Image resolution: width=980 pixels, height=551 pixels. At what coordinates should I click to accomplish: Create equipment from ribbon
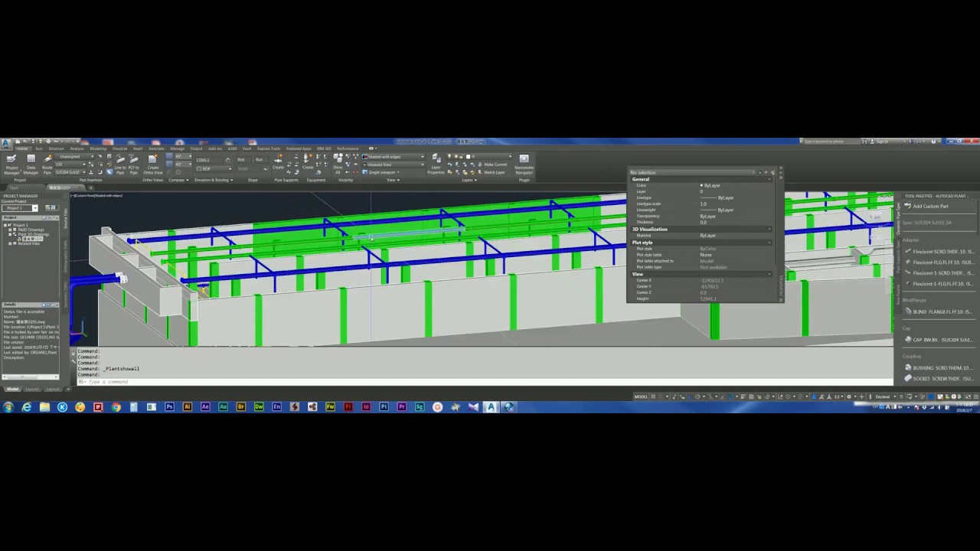[x=308, y=163]
